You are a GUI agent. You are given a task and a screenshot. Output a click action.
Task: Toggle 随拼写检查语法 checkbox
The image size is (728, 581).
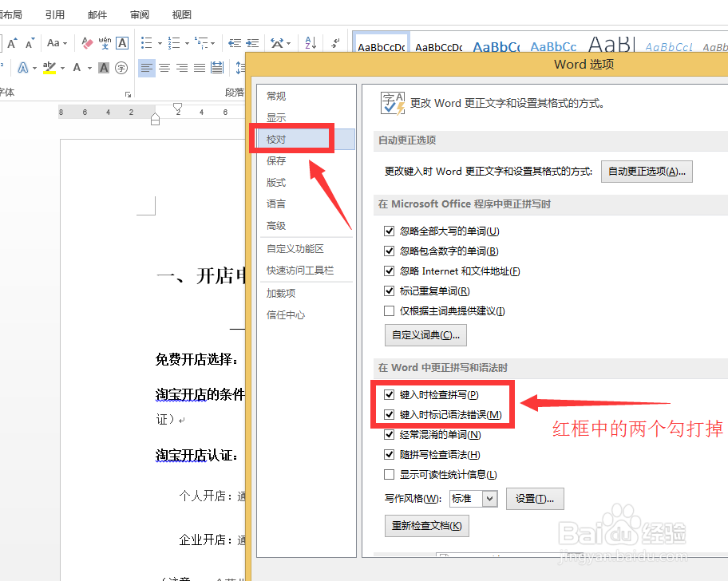pyautogui.click(x=389, y=454)
